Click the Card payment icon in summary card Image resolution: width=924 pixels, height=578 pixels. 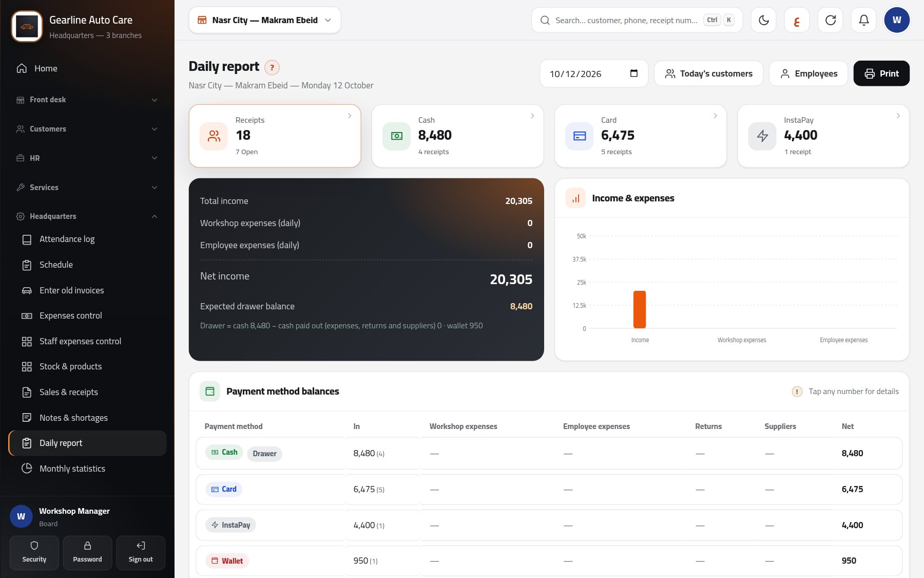[x=579, y=136]
